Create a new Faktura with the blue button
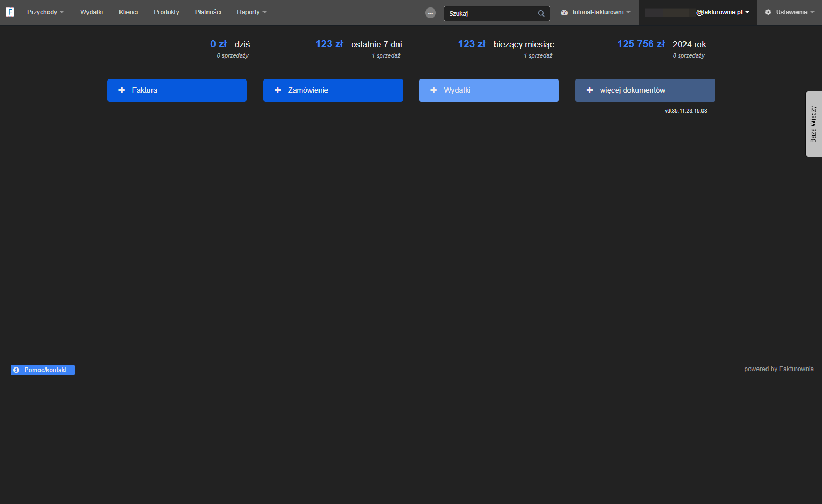The image size is (822, 504). [177, 90]
